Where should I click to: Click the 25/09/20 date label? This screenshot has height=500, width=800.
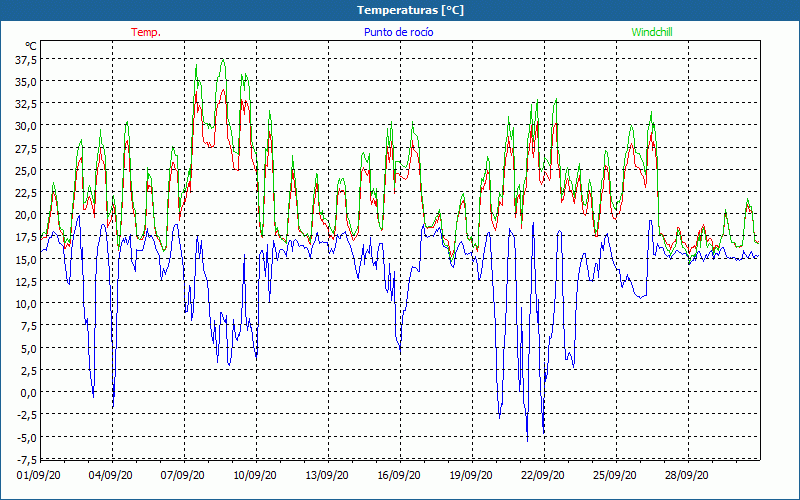click(615, 475)
